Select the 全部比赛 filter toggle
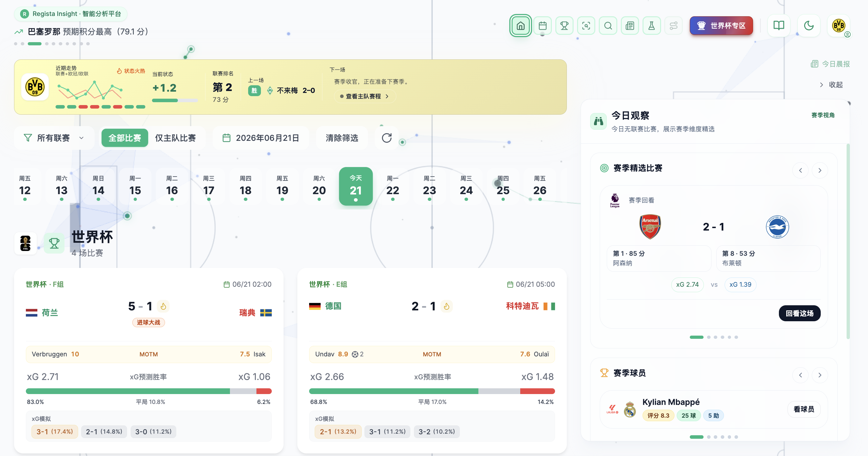Image resolution: width=868 pixels, height=456 pixels. (125, 138)
